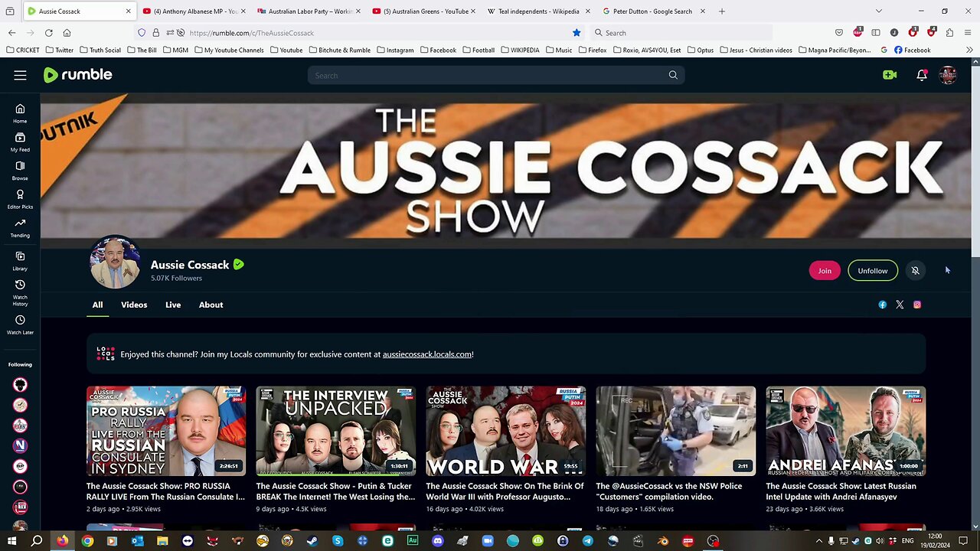980x551 pixels.
Task: Select the About channel tab
Action: [x=211, y=305]
